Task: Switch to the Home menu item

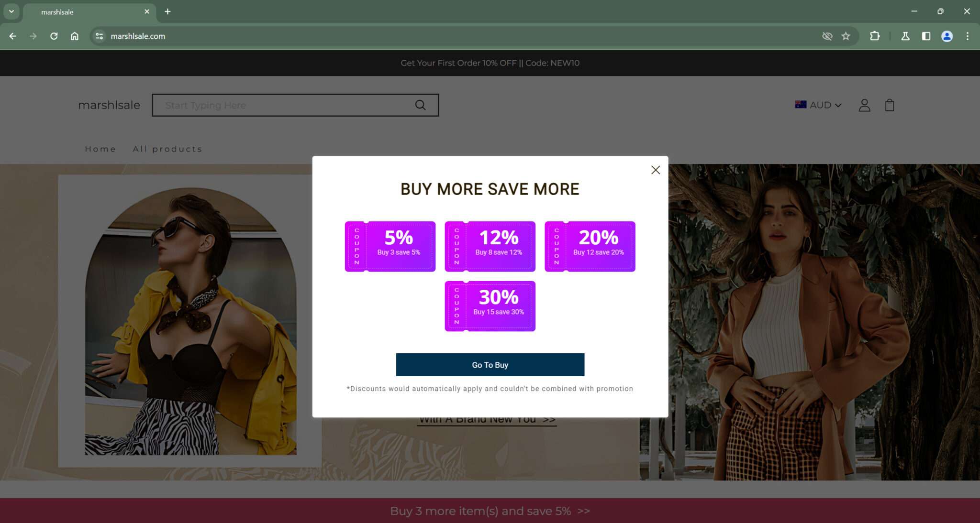Action: [x=100, y=149]
